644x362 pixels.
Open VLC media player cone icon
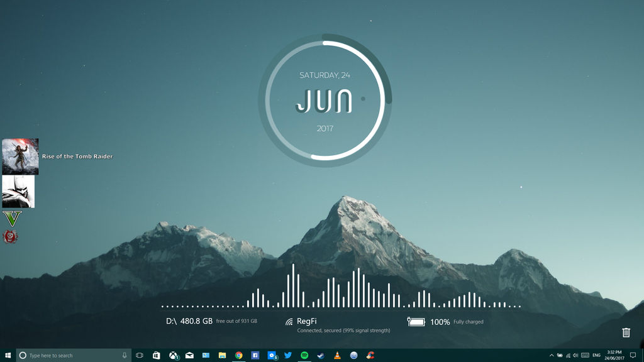(337, 355)
